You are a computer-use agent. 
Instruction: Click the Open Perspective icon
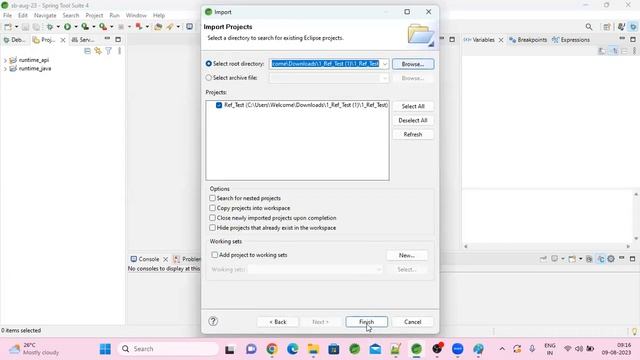tap(607, 27)
